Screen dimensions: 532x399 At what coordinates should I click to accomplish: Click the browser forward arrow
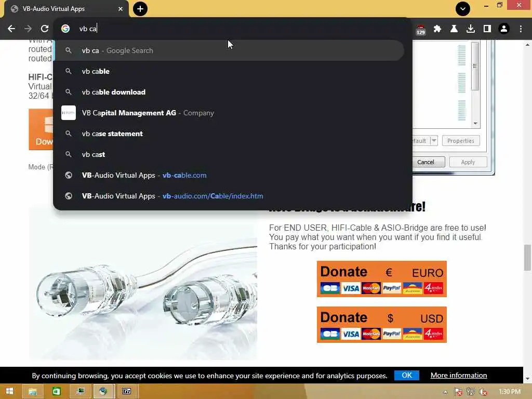tap(28, 29)
